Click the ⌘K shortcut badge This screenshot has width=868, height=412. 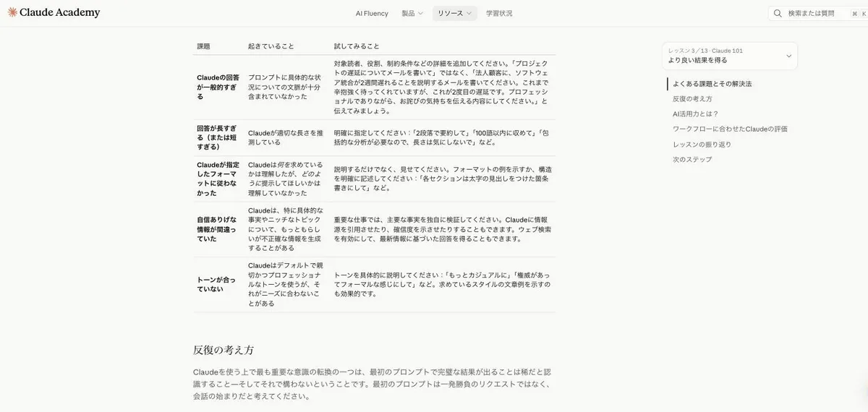click(x=858, y=13)
